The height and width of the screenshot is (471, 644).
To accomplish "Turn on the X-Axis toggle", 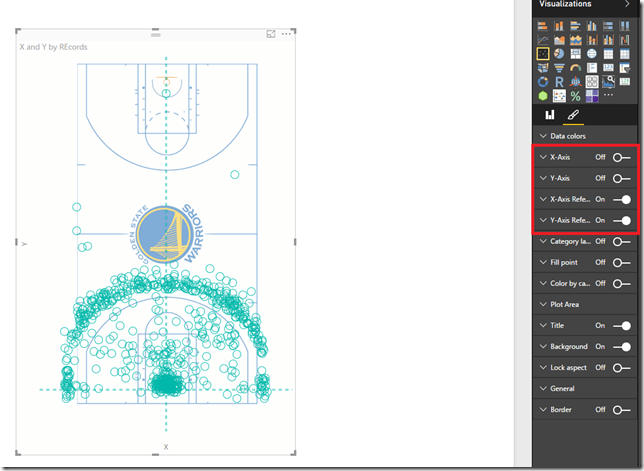I will point(621,157).
